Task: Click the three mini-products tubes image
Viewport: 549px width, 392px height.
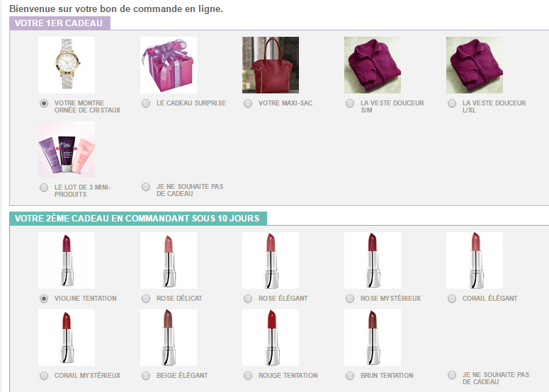Action: [67, 149]
